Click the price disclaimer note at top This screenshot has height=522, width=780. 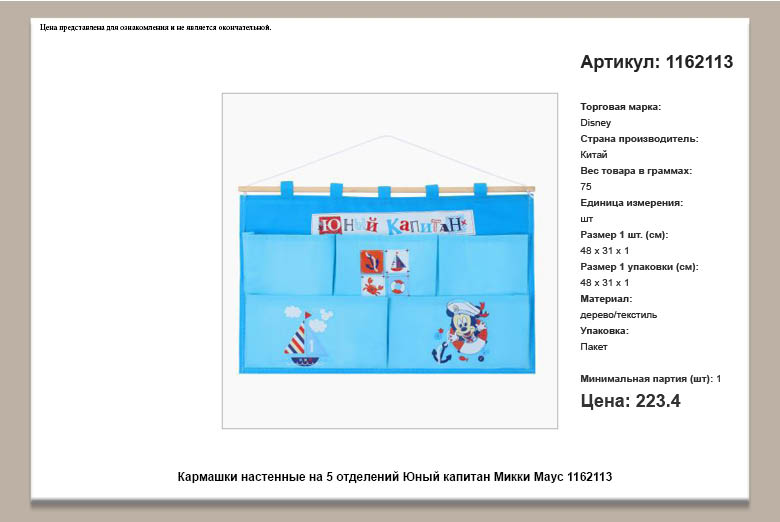point(156,27)
